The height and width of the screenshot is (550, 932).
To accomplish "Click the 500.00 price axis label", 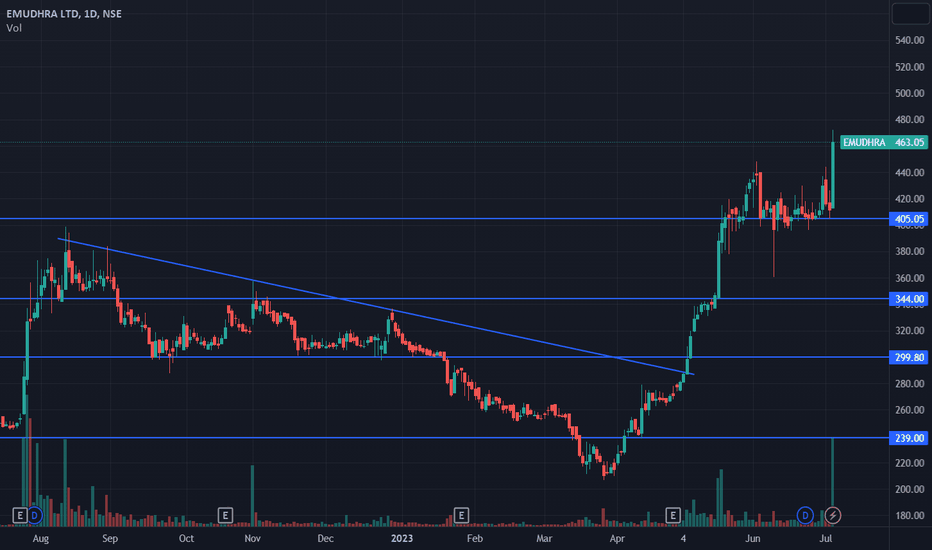I will point(909,93).
